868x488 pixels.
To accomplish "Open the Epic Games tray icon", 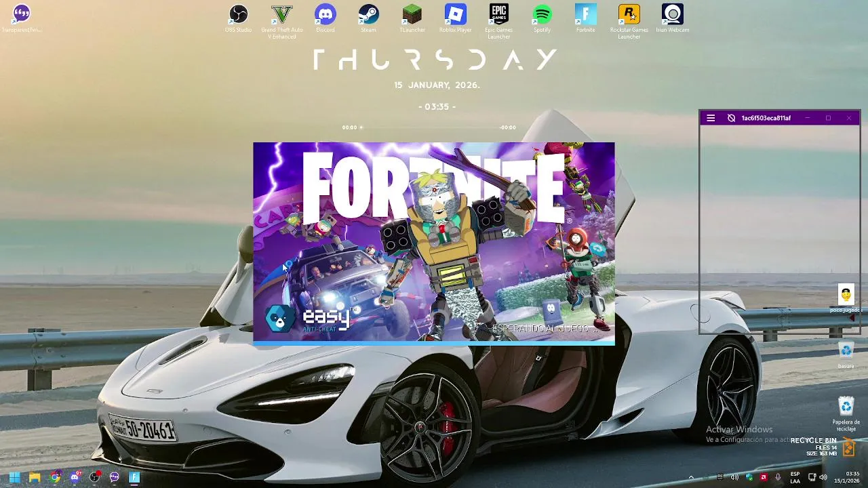I will [720, 477].
